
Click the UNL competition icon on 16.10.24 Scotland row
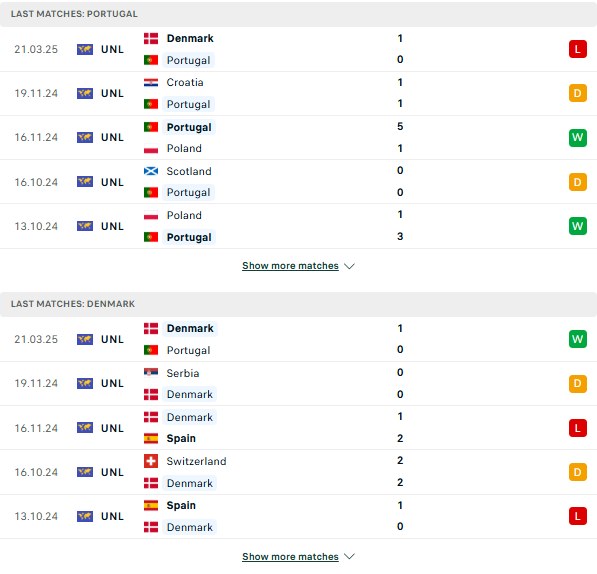[x=85, y=182]
